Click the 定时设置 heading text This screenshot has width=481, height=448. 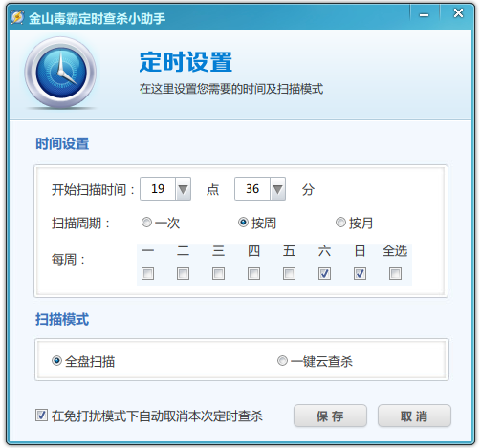[x=186, y=62]
